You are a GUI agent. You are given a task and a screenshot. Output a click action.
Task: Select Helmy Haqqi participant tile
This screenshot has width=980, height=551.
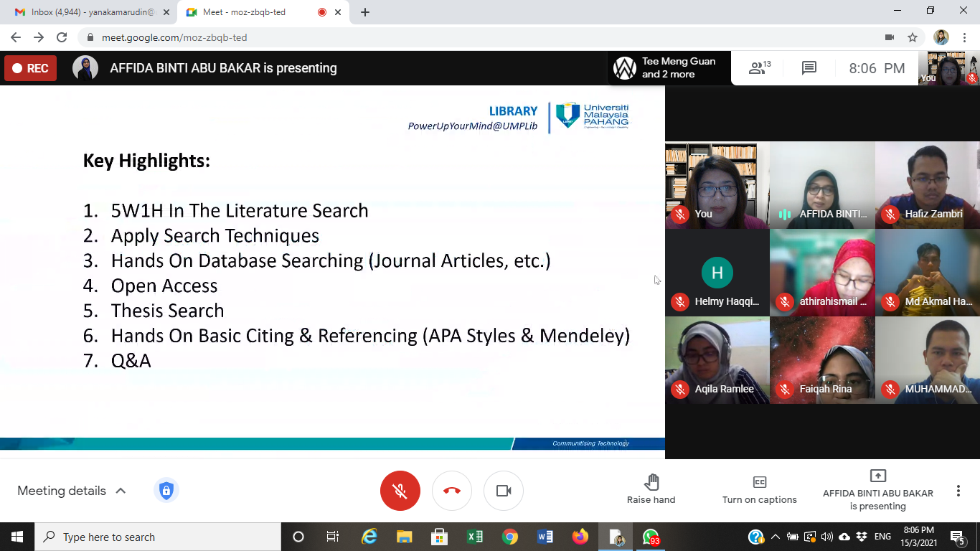(x=717, y=273)
